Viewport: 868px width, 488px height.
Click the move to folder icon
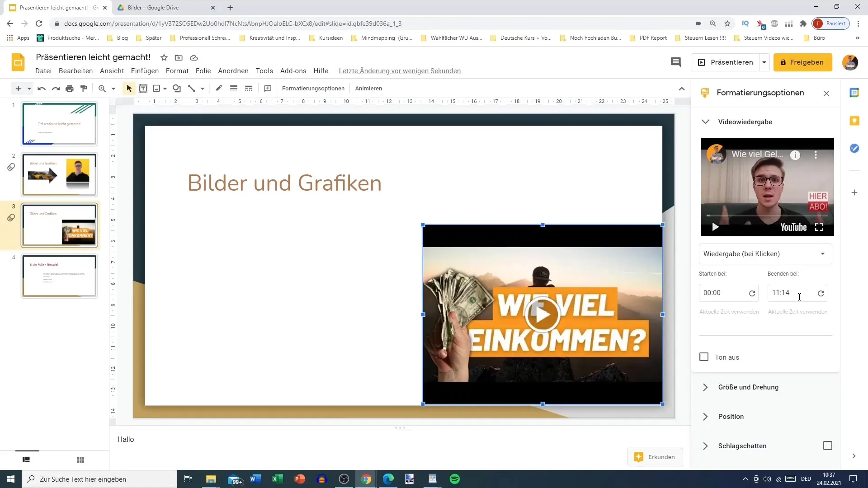point(179,58)
